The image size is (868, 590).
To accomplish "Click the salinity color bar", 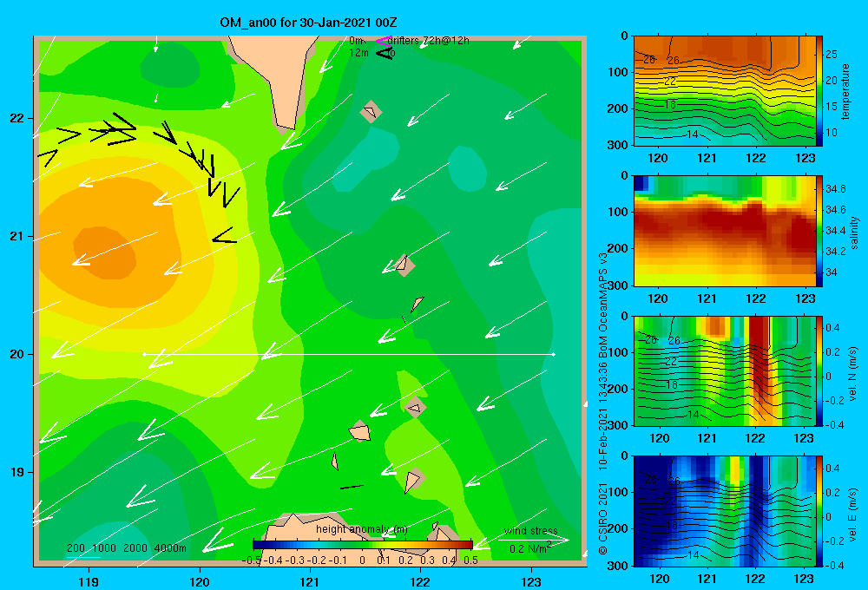I will [819, 231].
